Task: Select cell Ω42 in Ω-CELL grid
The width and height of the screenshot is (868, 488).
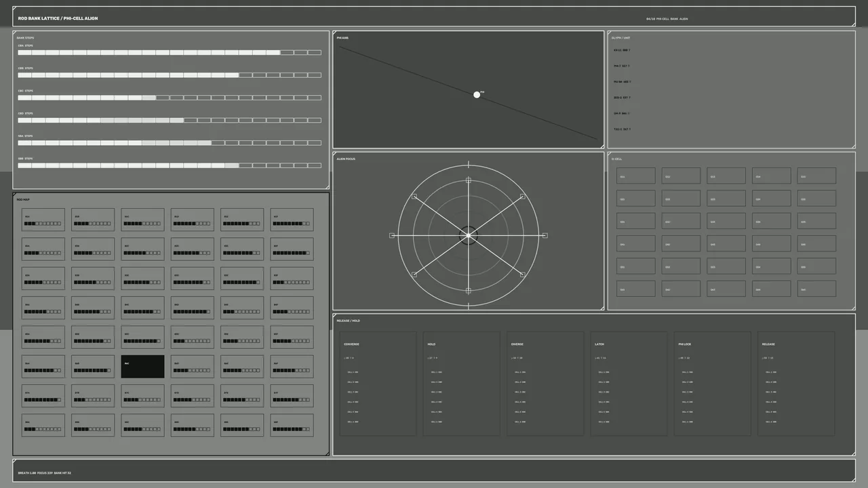Action: point(681,244)
